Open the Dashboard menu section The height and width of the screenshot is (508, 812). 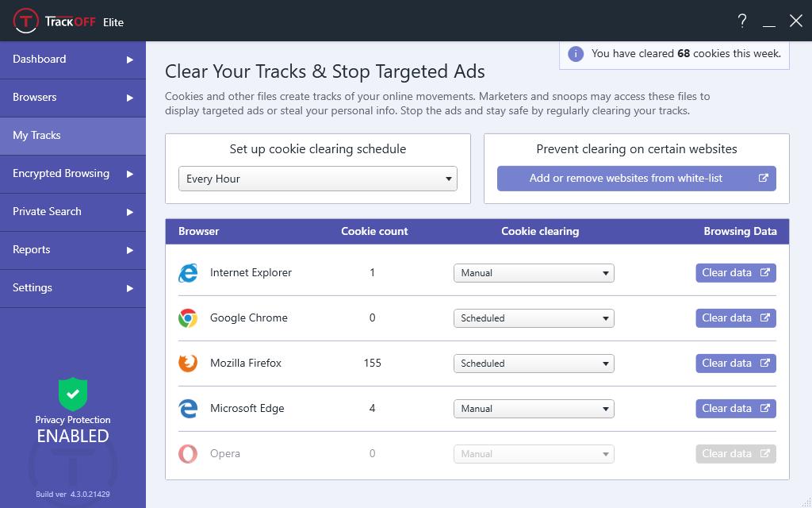click(72, 60)
